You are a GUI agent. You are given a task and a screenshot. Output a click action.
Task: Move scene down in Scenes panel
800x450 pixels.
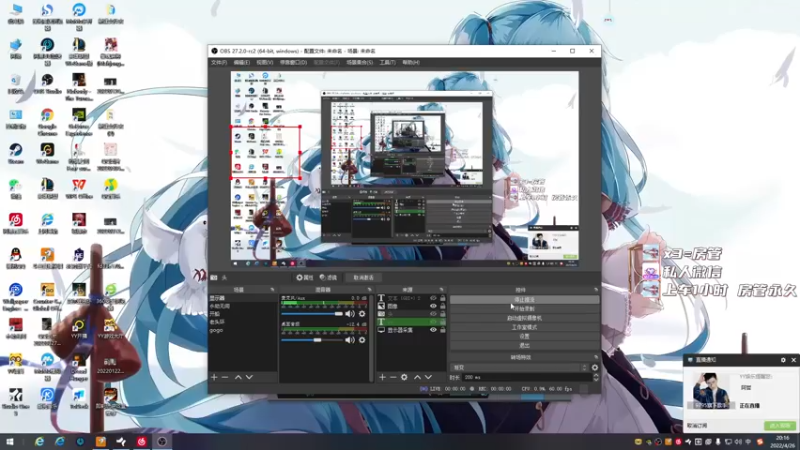click(x=249, y=377)
